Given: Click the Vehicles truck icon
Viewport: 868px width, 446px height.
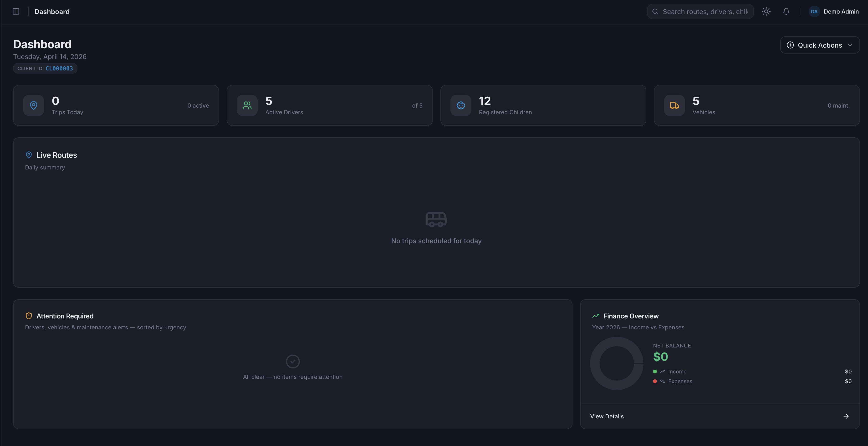Looking at the screenshot, I should pyautogui.click(x=674, y=105).
